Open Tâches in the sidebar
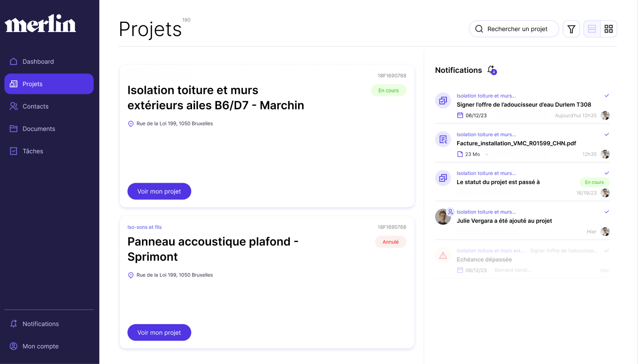This screenshot has height=364, width=638. pos(33,151)
